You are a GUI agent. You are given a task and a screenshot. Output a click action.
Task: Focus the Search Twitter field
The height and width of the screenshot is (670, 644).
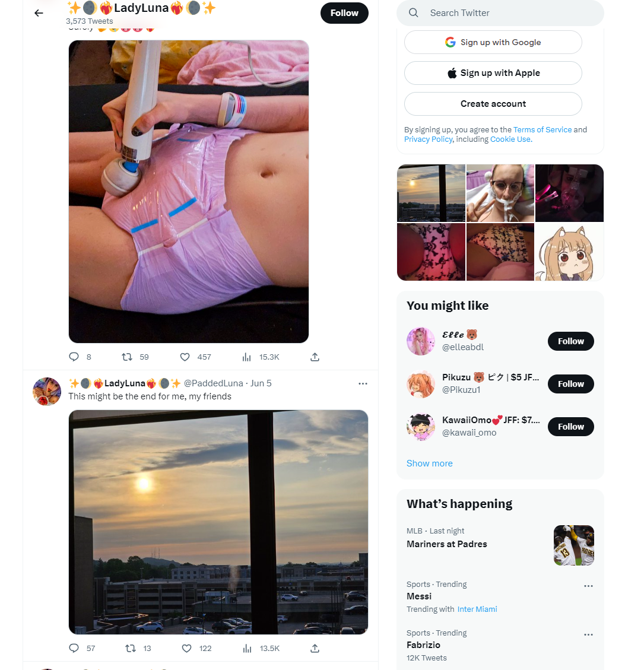pyautogui.click(x=500, y=13)
